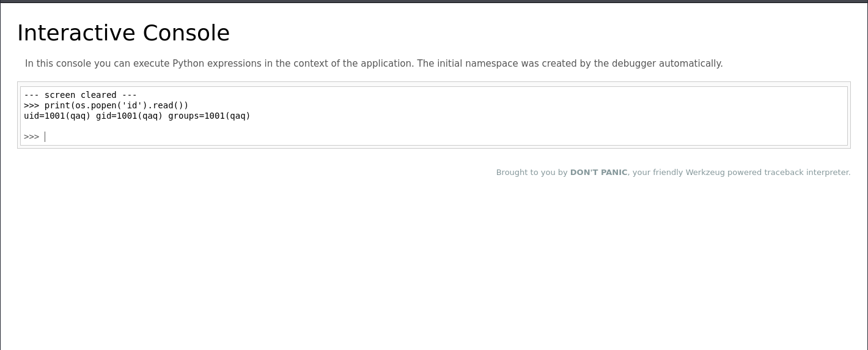Click "traceback interpreter" in the footer

coord(806,173)
